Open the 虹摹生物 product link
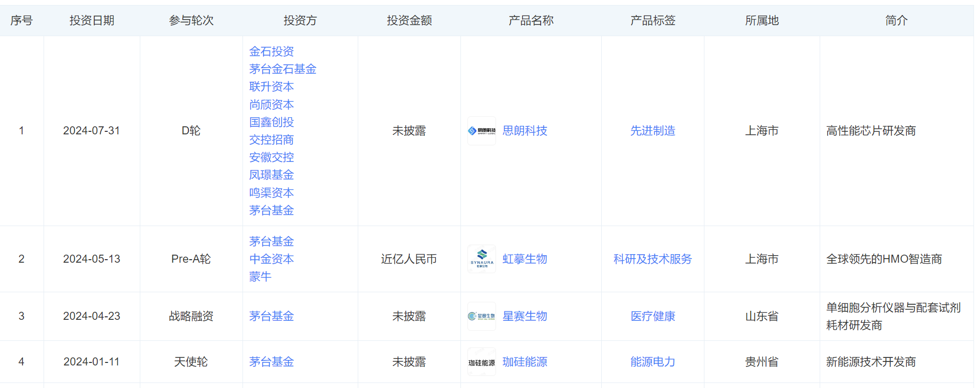This screenshot has height=388, width=980. click(x=525, y=259)
